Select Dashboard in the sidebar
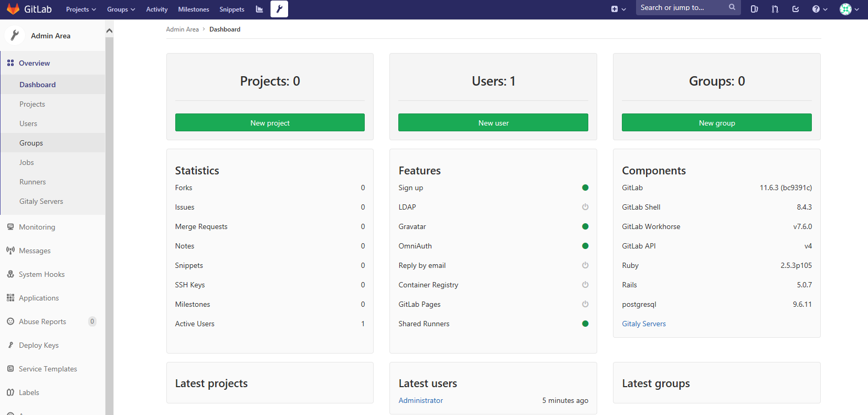 coord(53,85)
